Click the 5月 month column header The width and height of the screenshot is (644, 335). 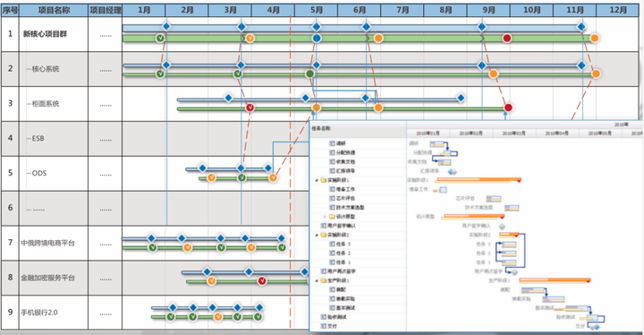pos(317,10)
